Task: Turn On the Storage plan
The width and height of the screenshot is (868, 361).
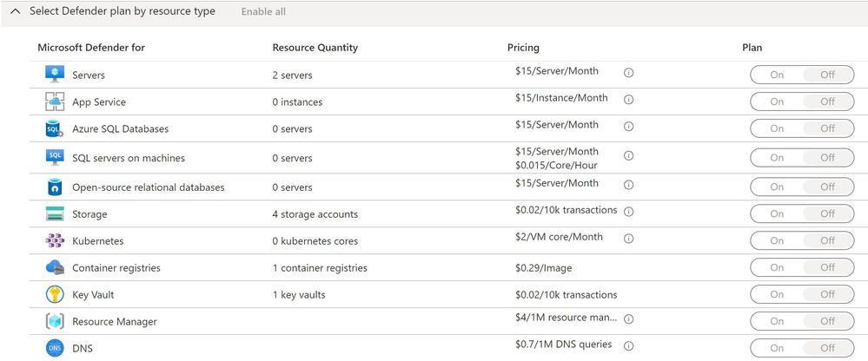Action: (777, 214)
